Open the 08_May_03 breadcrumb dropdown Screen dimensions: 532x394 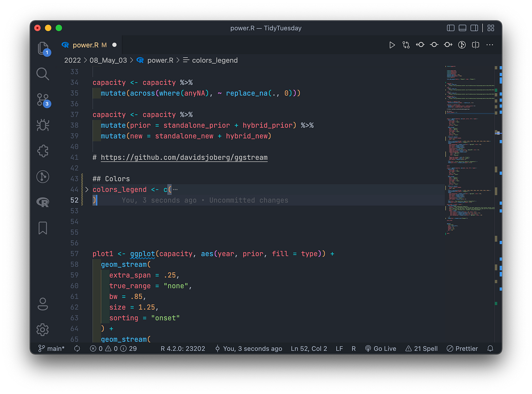(x=108, y=60)
